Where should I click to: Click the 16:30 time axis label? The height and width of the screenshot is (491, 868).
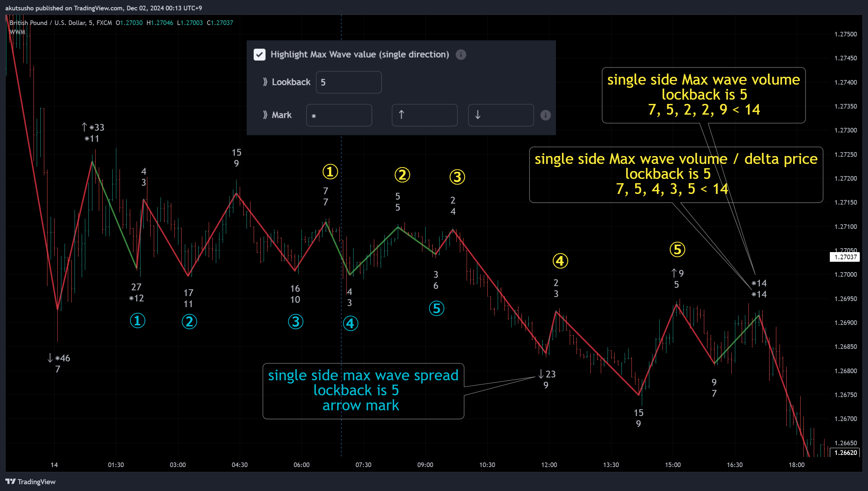(735, 465)
